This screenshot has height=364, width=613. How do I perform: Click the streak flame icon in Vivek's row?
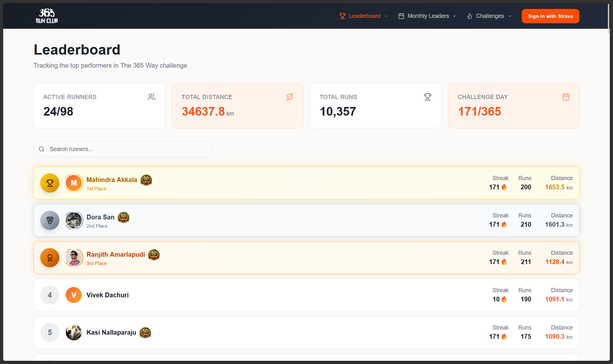504,299
